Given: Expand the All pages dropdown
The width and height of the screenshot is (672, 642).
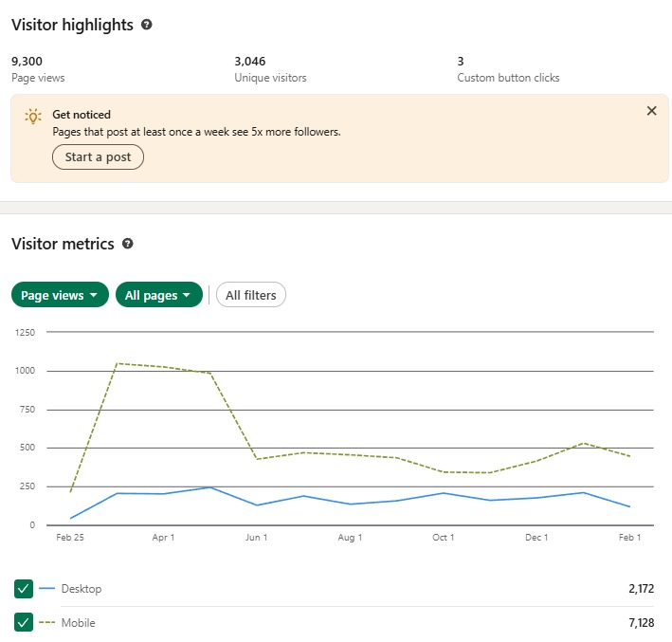Looking at the screenshot, I should point(159,295).
